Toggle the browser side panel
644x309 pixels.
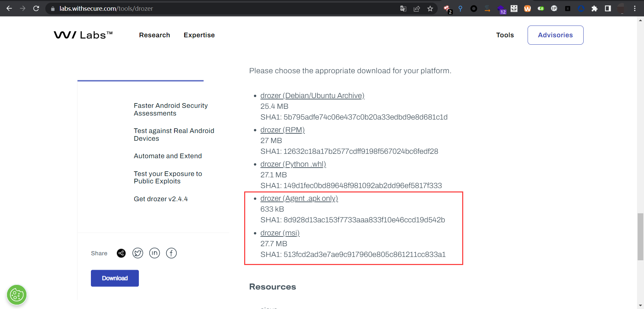(608, 9)
